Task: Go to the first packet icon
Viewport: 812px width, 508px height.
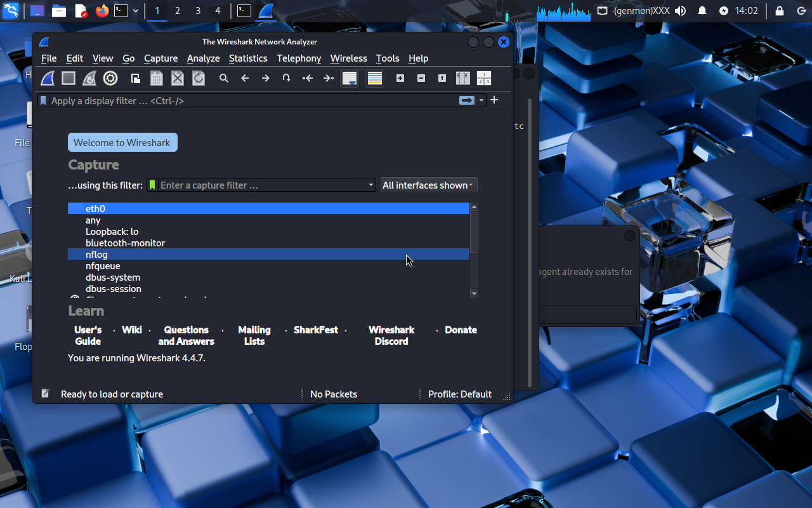Action: tap(308, 78)
